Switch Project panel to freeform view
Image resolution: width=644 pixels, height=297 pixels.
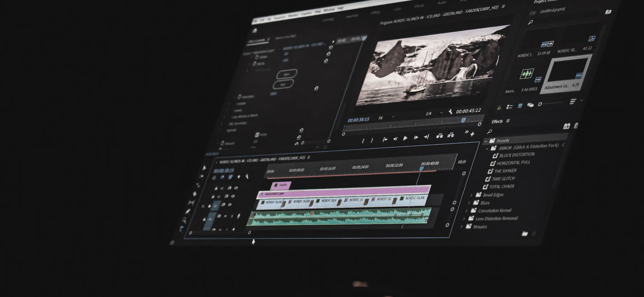tap(530, 105)
